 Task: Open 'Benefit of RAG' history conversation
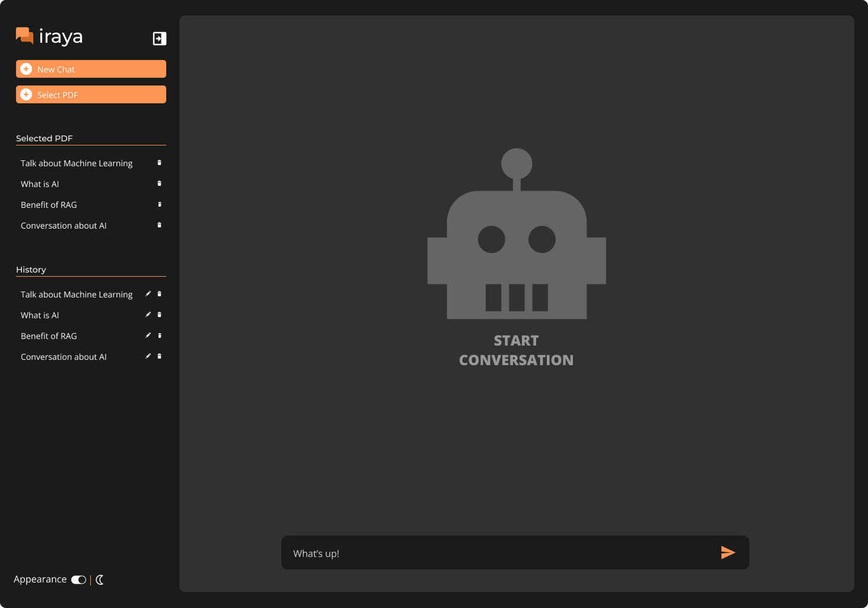[49, 336]
